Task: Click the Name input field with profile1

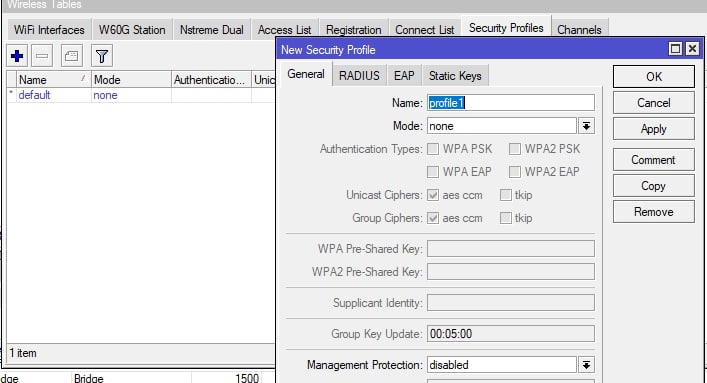Action: pyautogui.click(x=511, y=103)
